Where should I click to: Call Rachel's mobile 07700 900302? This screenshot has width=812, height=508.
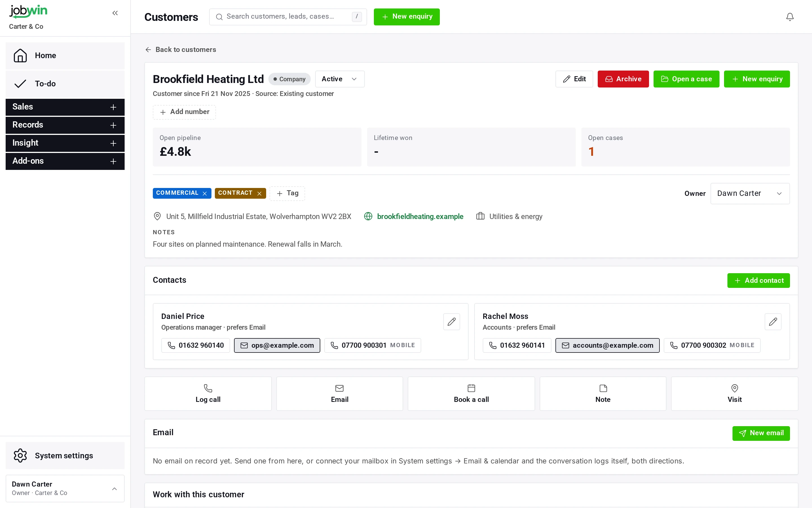coord(712,345)
